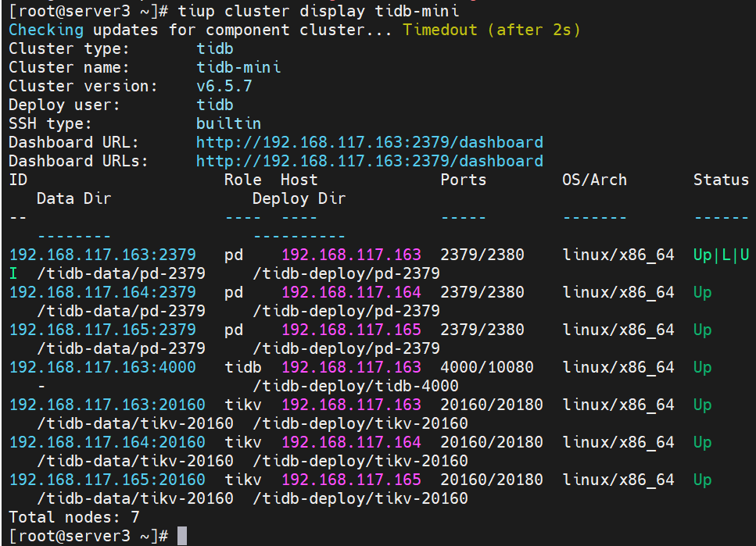The width and height of the screenshot is (756, 546).
Task: Click the 'Data Dir' column header
Action: [x=73, y=198]
